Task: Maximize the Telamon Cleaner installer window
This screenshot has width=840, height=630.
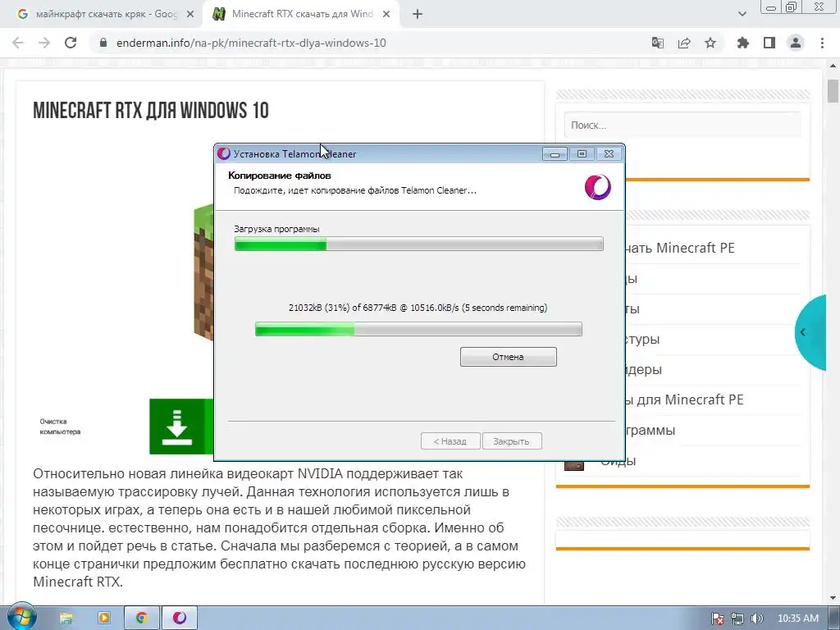Action: [582, 154]
